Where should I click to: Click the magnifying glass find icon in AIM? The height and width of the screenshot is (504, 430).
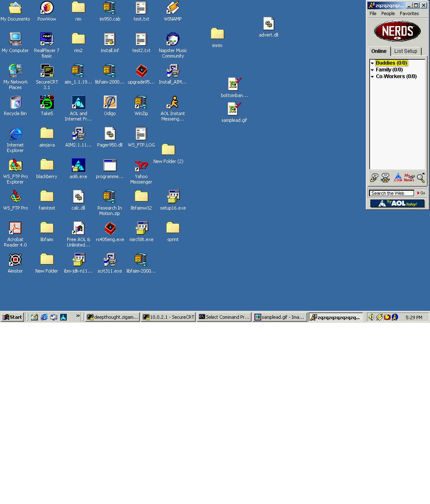coord(420,178)
